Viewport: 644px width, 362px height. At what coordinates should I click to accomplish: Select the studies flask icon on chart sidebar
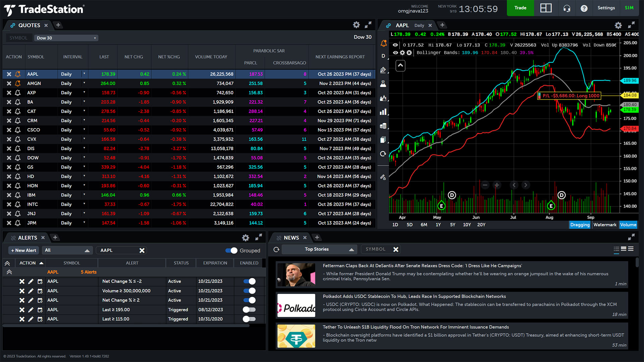tap(383, 83)
